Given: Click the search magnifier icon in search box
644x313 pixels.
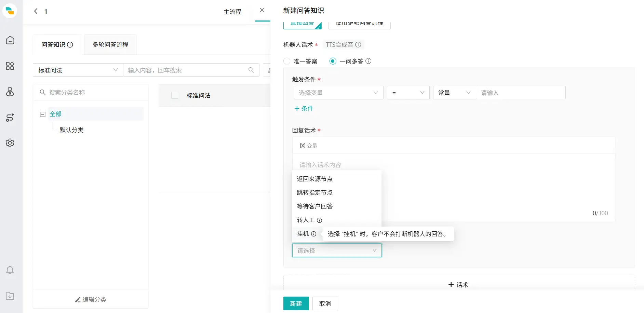Looking at the screenshot, I should (251, 70).
